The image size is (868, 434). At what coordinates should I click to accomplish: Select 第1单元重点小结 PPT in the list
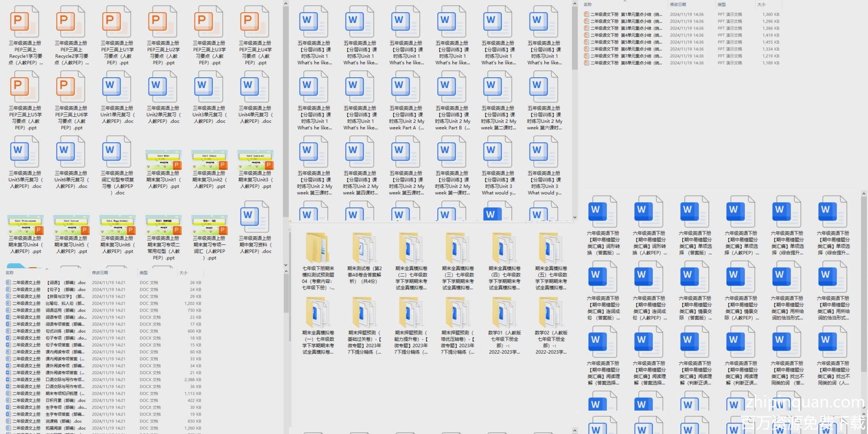click(625, 14)
